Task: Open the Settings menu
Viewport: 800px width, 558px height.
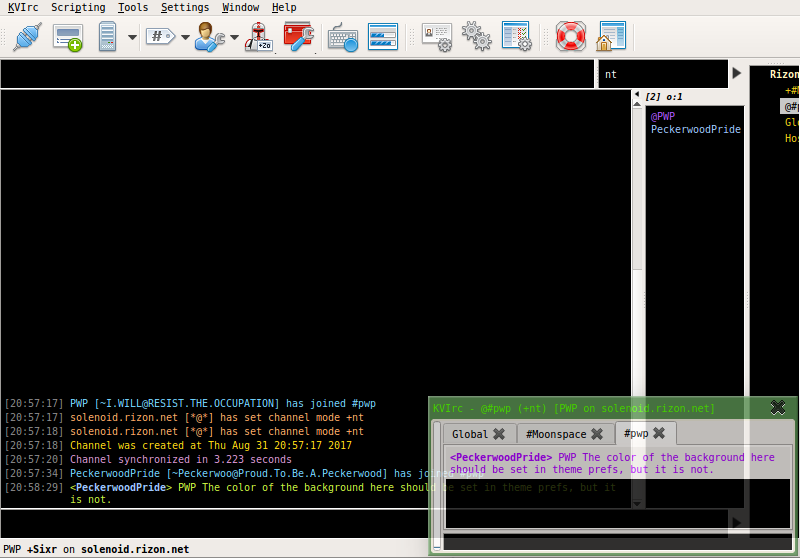Action: click(185, 7)
